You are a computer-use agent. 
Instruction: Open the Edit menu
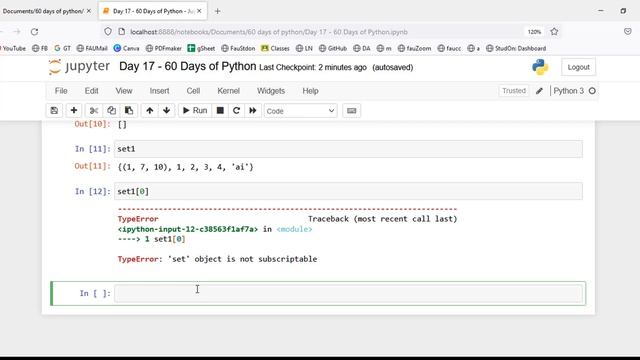[x=91, y=91]
